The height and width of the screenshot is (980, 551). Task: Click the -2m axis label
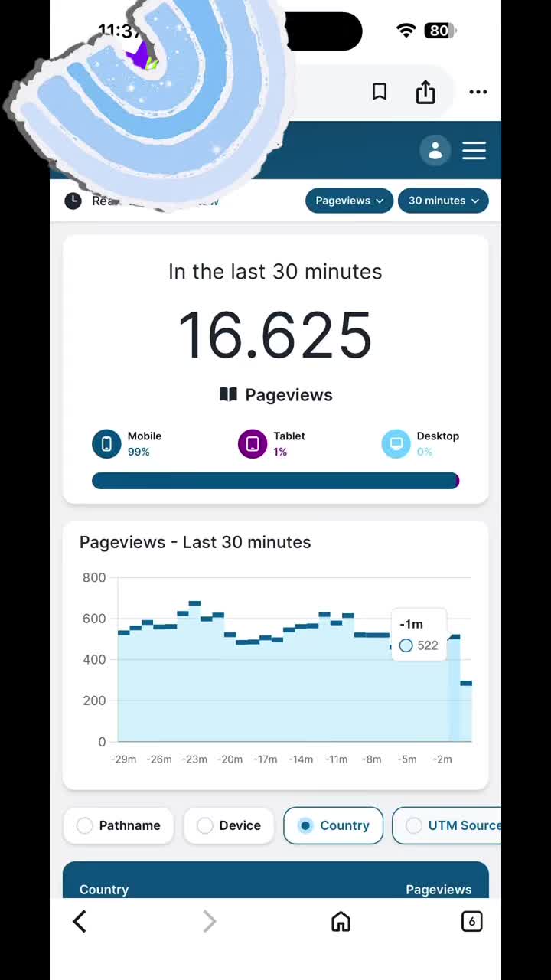pyautogui.click(x=442, y=759)
